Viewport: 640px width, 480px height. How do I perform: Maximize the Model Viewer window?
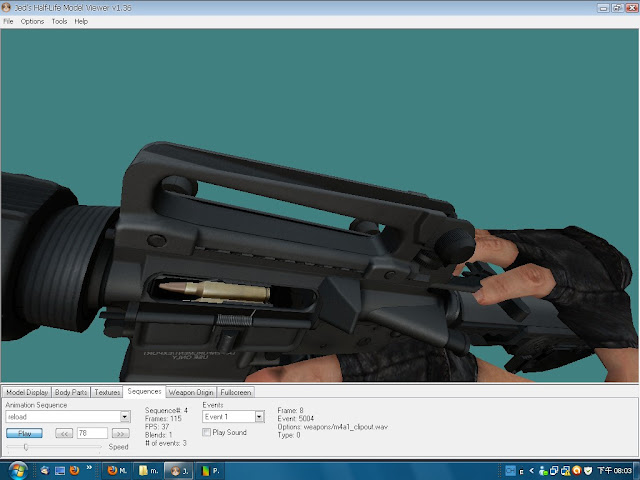(617, 8)
